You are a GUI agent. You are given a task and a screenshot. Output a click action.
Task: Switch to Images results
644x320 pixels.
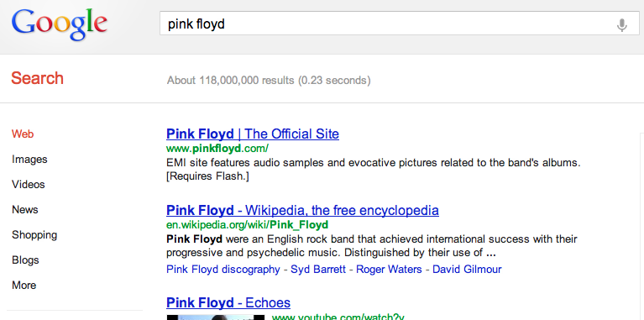click(x=29, y=160)
